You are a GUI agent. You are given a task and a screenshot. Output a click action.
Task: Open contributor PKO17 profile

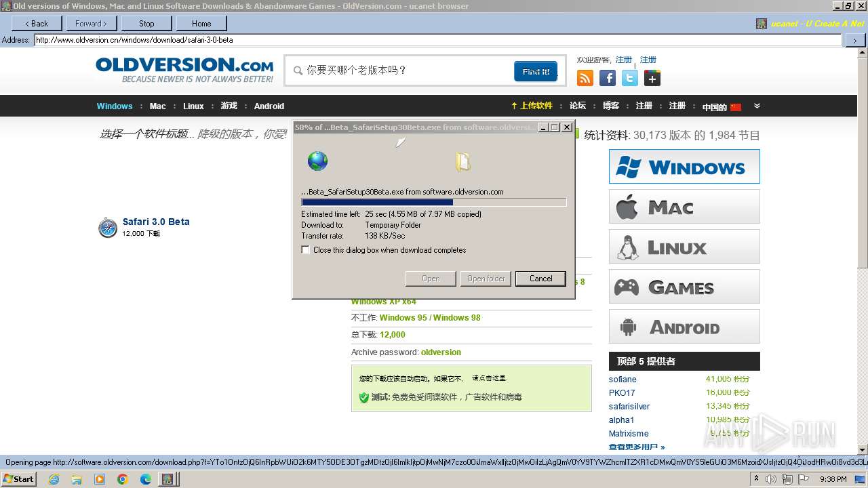click(622, 393)
